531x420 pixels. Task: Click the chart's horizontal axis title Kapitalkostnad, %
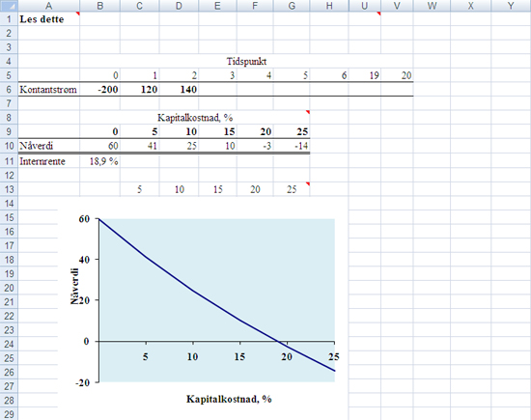click(x=229, y=399)
